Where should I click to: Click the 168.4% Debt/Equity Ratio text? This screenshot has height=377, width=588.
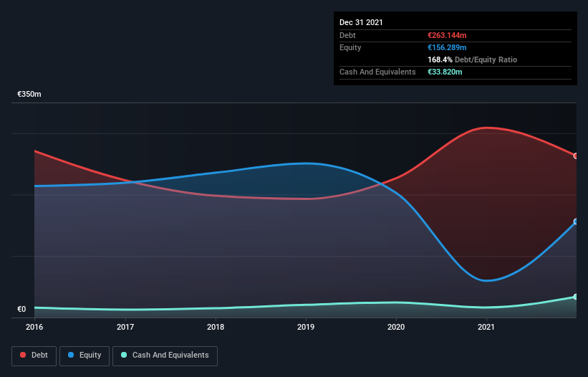pos(473,59)
